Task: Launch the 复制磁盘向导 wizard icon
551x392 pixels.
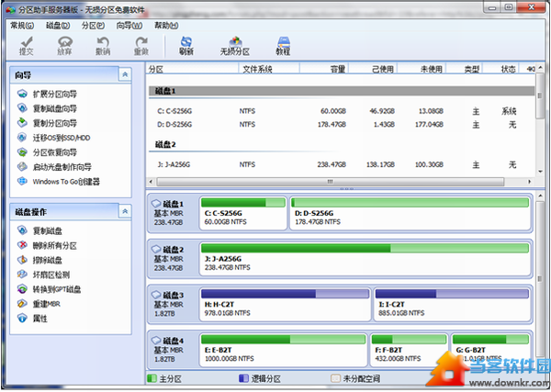Action: [x=22, y=108]
